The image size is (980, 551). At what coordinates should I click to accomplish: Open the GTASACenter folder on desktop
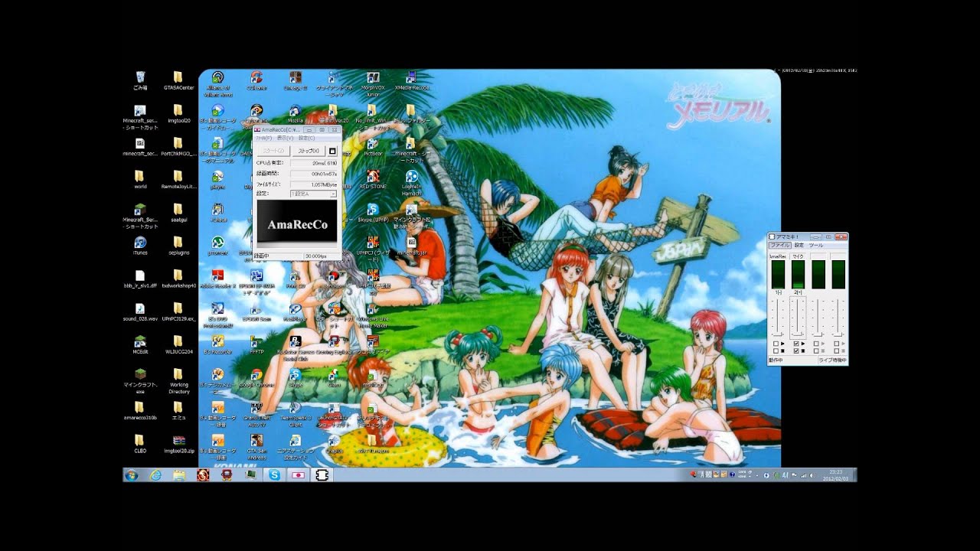click(x=178, y=77)
